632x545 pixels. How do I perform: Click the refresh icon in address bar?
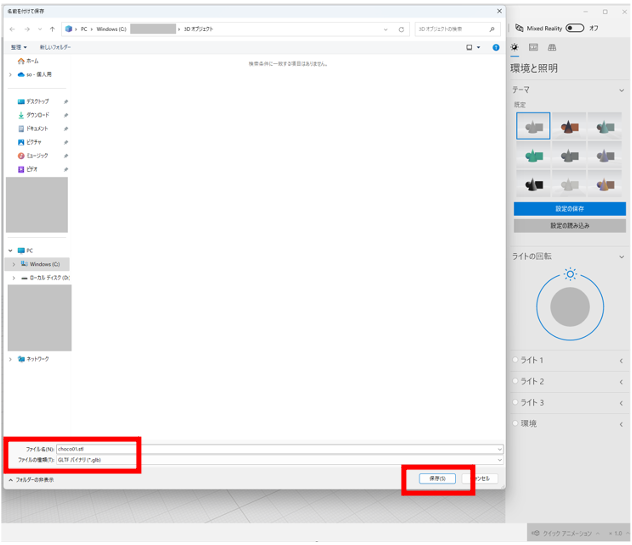(401, 29)
